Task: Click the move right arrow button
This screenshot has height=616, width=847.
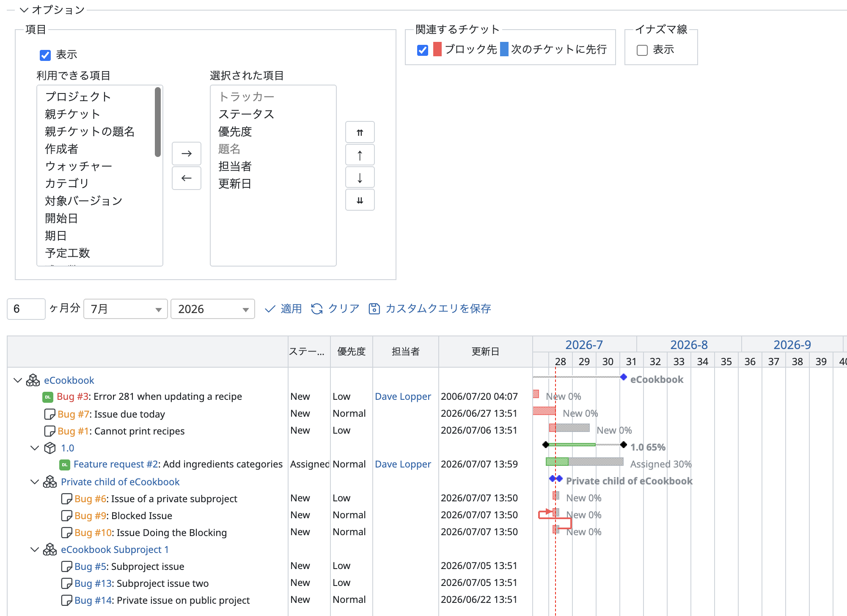Action: pos(186,154)
